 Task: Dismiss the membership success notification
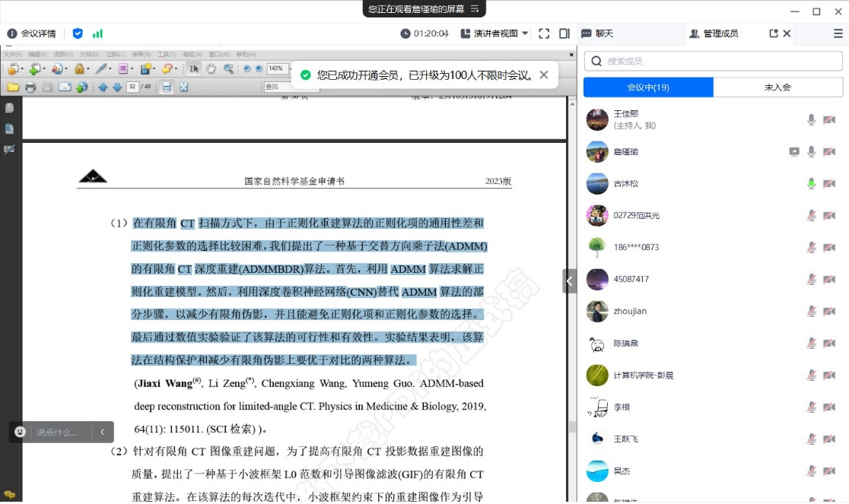(x=544, y=74)
